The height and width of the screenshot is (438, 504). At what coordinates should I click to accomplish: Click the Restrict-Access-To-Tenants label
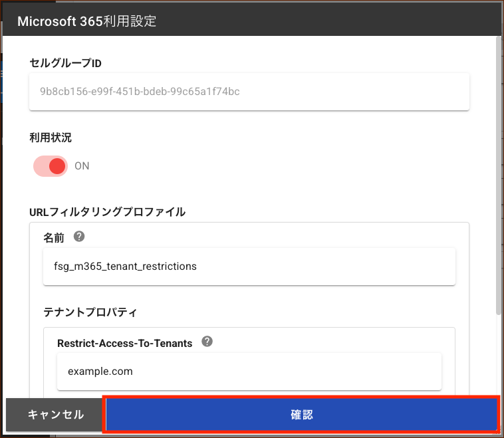(125, 343)
